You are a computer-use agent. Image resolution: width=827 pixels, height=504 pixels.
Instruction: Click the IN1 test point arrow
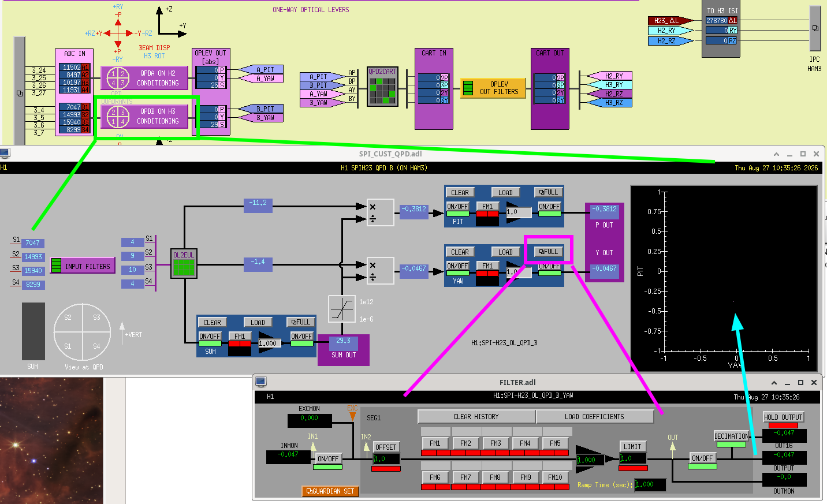(313, 446)
